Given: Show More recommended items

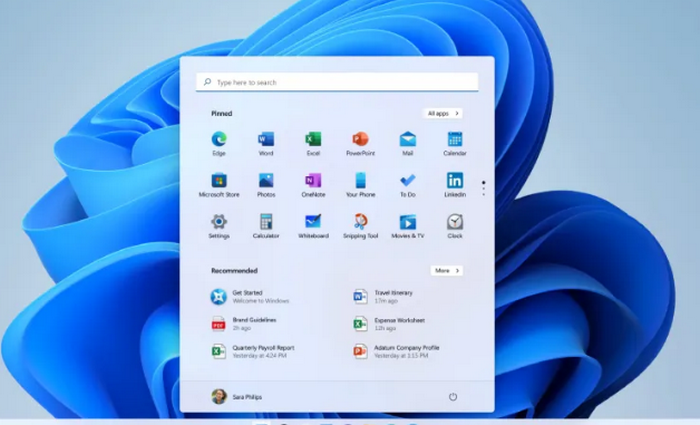Looking at the screenshot, I should tap(446, 271).
